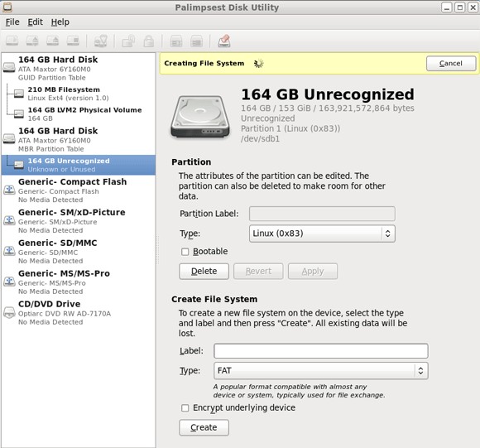This screenshot has height=448, width=480.
Task: Click the Revert button
Action: coord(258,272)
